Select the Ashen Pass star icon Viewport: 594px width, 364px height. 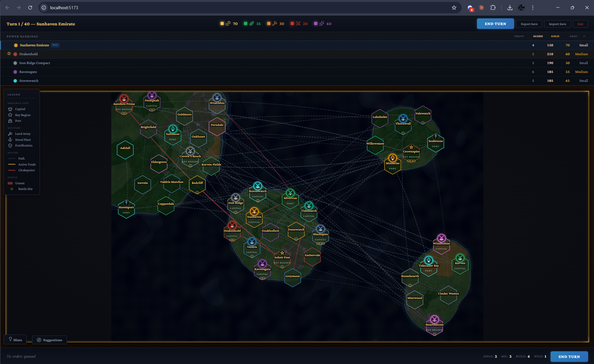(x=282, y=253)
